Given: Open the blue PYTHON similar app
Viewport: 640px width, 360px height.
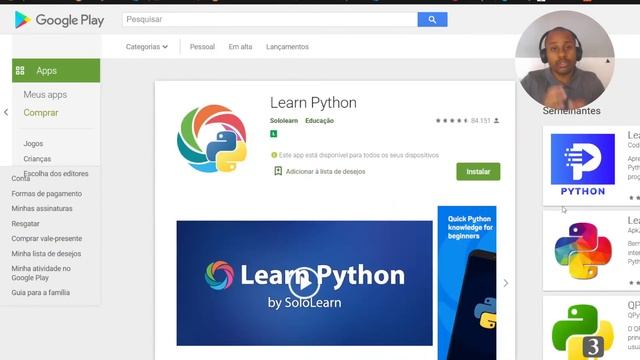Looking at the screenshot, I should tap(582, 165).
